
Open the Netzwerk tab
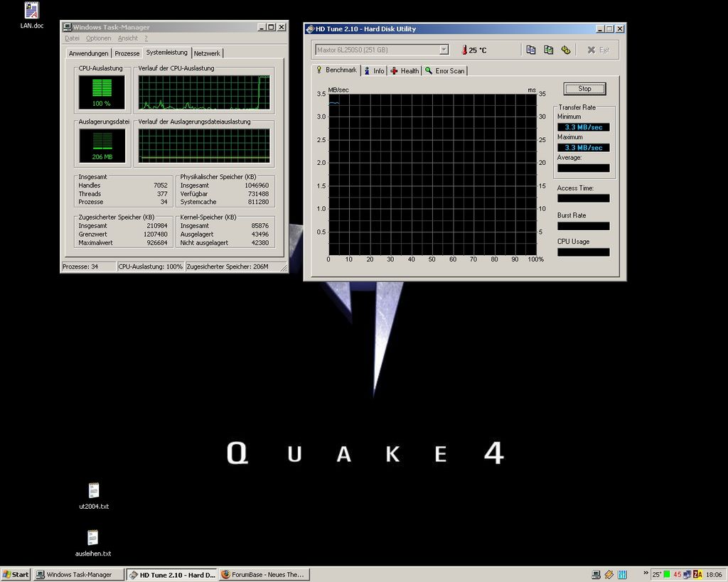[207, 53]
